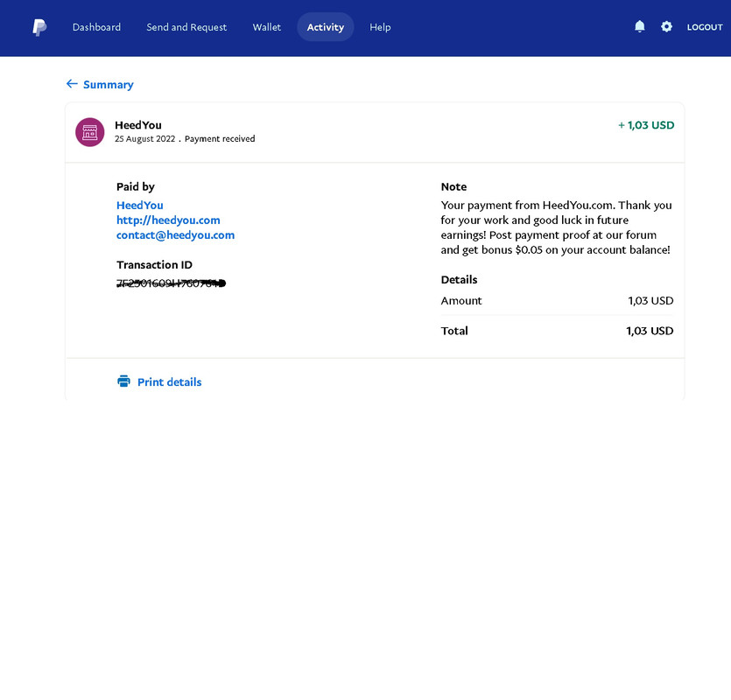Open the Send and Request tab

(186, 27)
